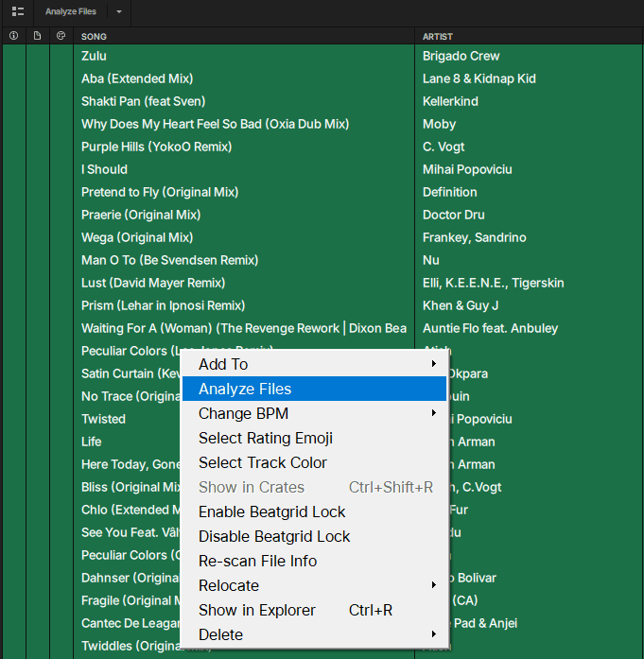The image size is (644, 659).
Task: Select Man O To (Be Svendsen Remix)
Action: click(x=170, y=260)
